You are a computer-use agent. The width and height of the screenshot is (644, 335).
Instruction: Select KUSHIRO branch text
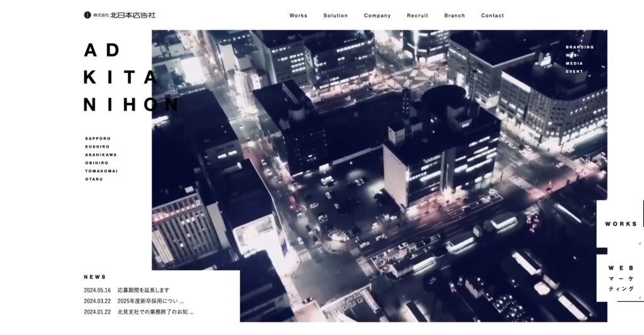coord(97,146)
